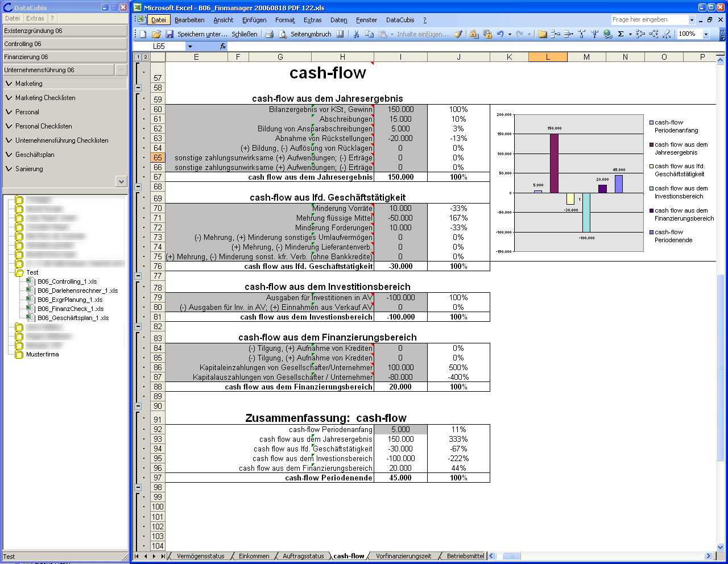This screenshot has width=728, height=564.
Task: Switch to the Einkommen sheet tab
Action: click(x=254, y=556)
